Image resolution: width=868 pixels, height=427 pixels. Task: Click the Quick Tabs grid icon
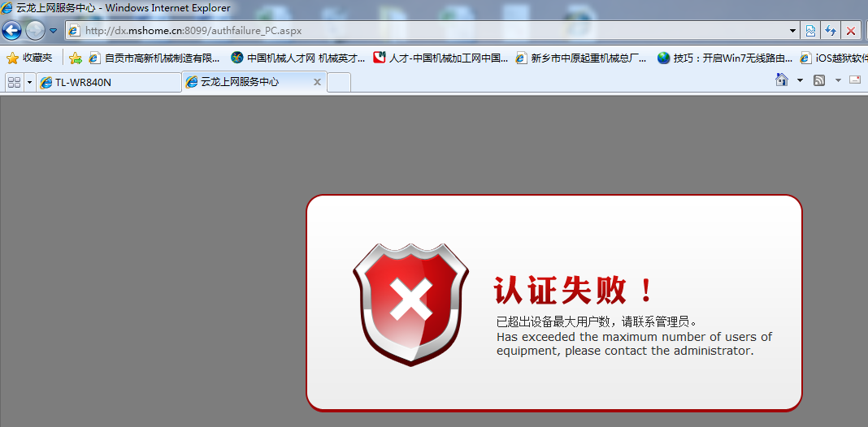click(x=14, y=83)
